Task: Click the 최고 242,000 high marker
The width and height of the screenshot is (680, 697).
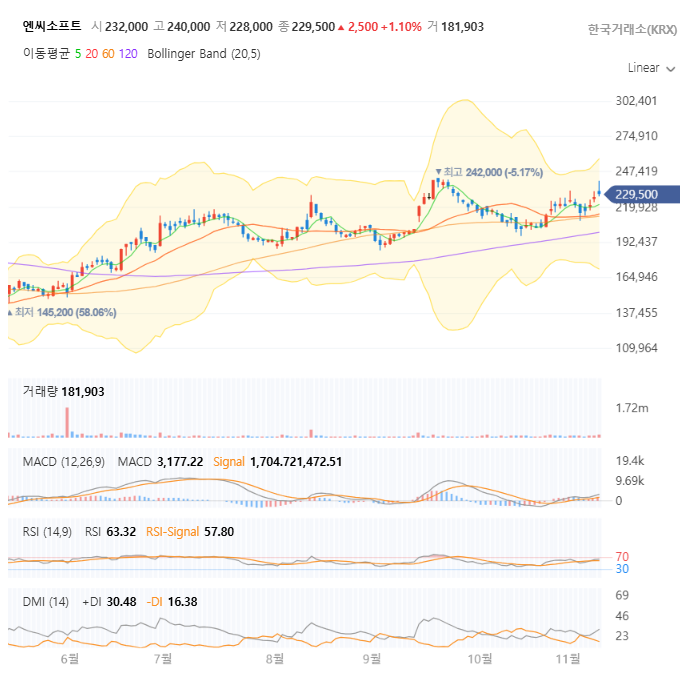Action: pos(489,172)
